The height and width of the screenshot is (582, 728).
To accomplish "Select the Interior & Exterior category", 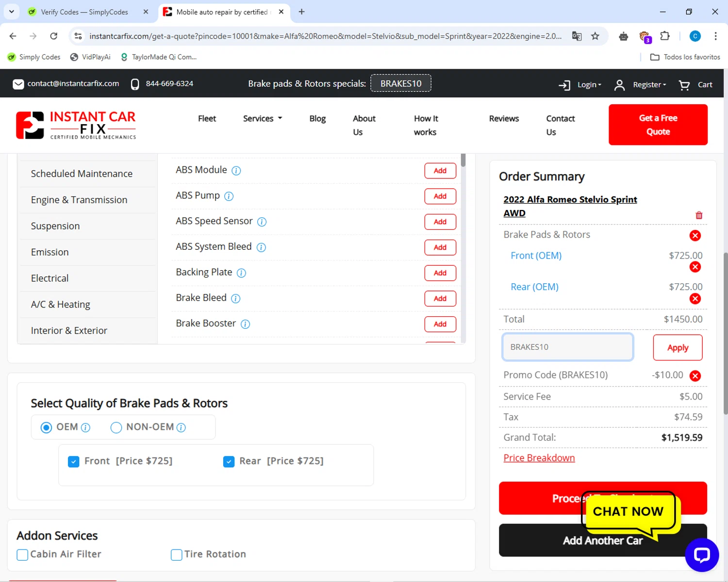I will pyautogui.click(x=87, y=331).
